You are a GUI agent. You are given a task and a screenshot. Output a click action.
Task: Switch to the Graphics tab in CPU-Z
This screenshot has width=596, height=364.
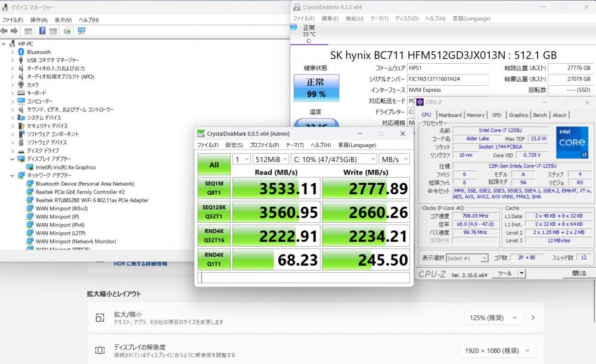519,115
